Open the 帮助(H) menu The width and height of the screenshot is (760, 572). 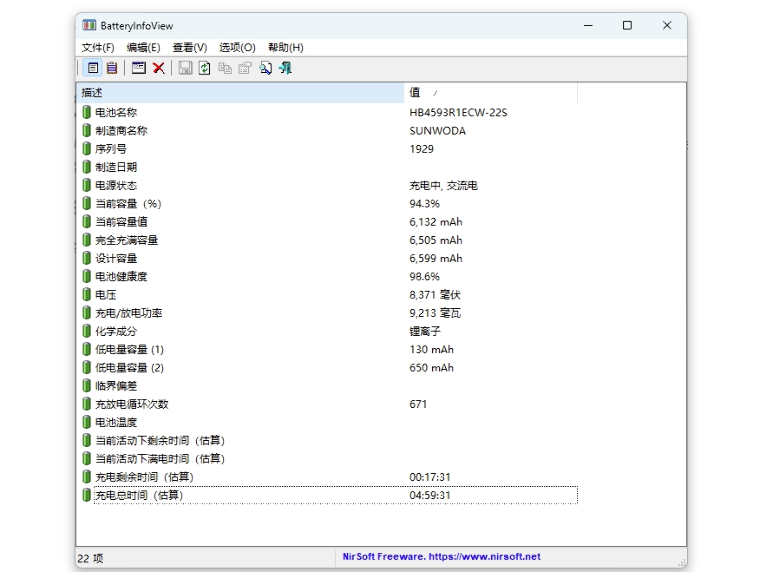click(286, 48)
